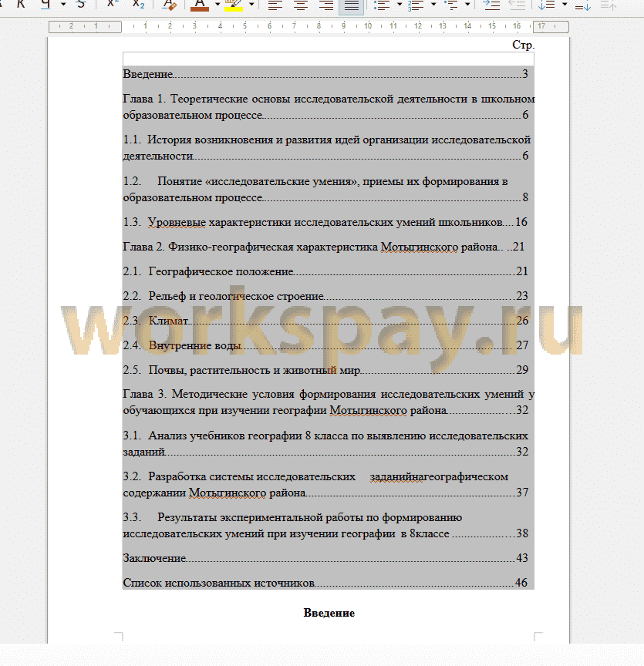Click the left margin area of the ruler

(85, 26)
